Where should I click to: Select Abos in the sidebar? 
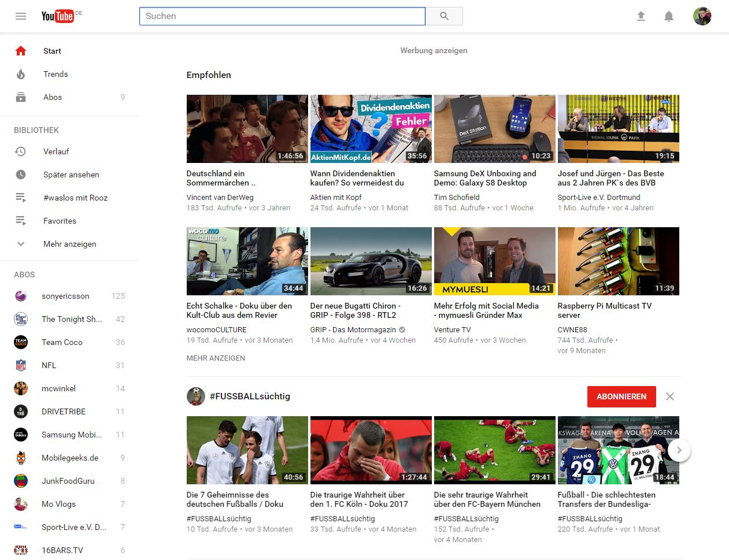click(69, 97)
